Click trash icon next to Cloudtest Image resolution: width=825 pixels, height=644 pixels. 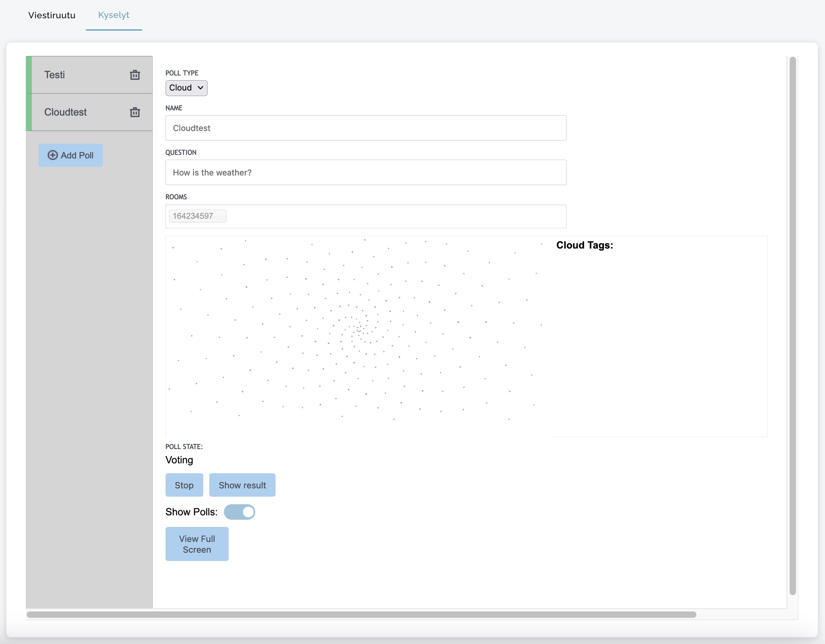point(135,112)
